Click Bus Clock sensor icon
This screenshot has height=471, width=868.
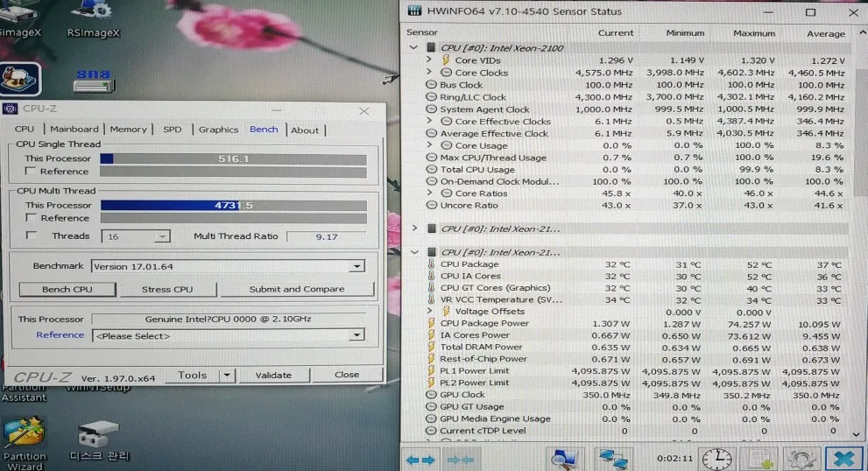click(x=431, y=85)
